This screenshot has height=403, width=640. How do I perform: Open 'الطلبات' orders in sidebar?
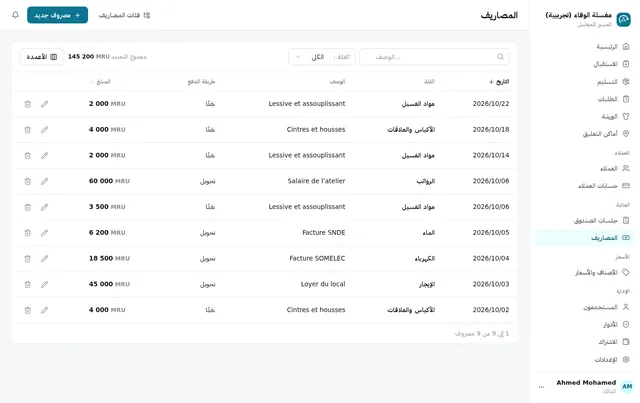tap(584, 99)
